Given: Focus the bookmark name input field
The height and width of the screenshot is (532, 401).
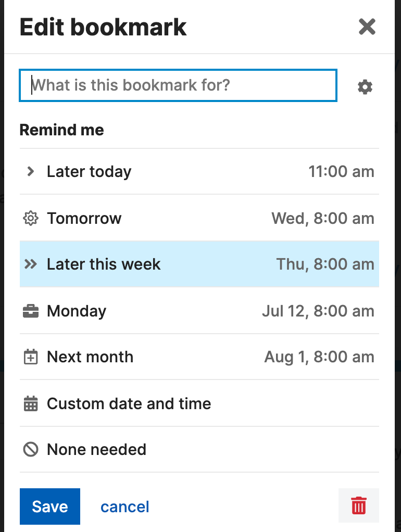Looking at the screenshot, I should pos(178,85).
